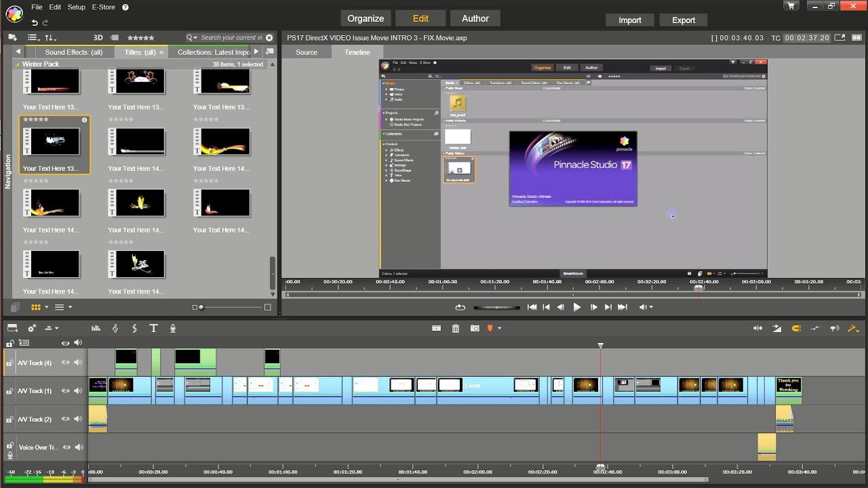The height and width of the screenshot is (488, 868).
Task: Select the highlighted Your Text Here 13 title
Action: coord(54,144)
